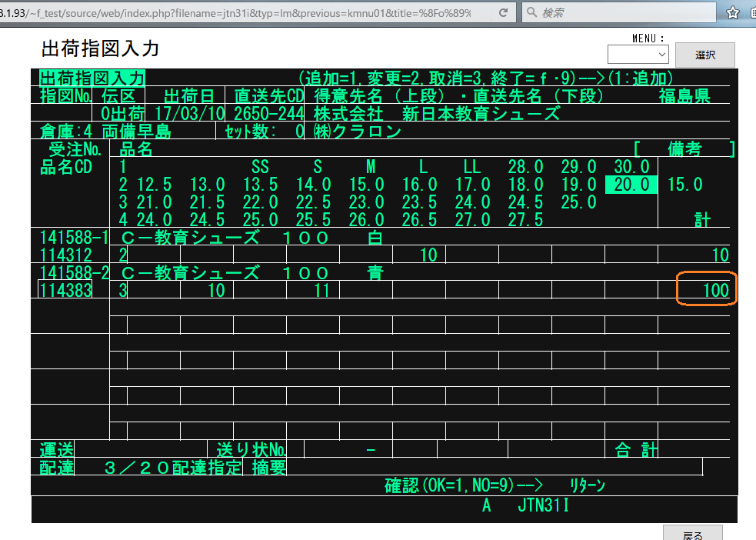
Task: Select the highlighted size 20.0 cell
Action: pos(631,185)
